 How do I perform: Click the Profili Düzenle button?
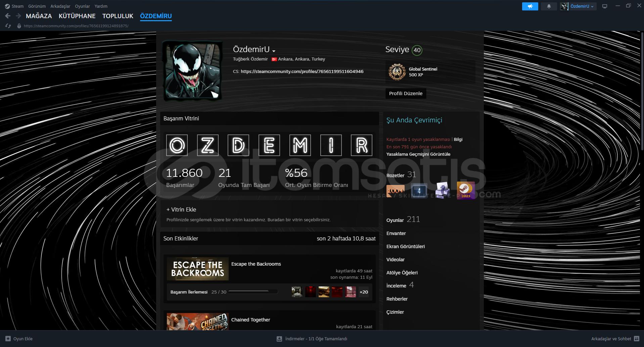click(406, 93)
